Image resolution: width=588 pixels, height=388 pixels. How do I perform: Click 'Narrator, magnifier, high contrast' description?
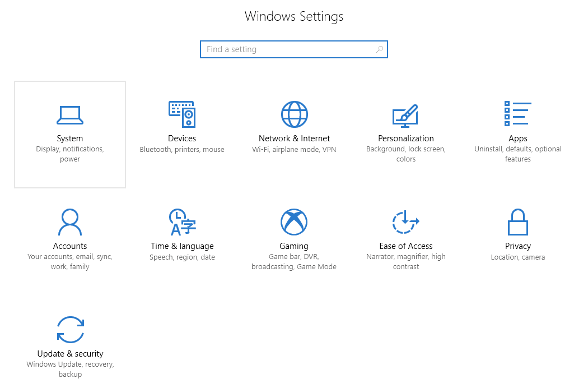406,261
